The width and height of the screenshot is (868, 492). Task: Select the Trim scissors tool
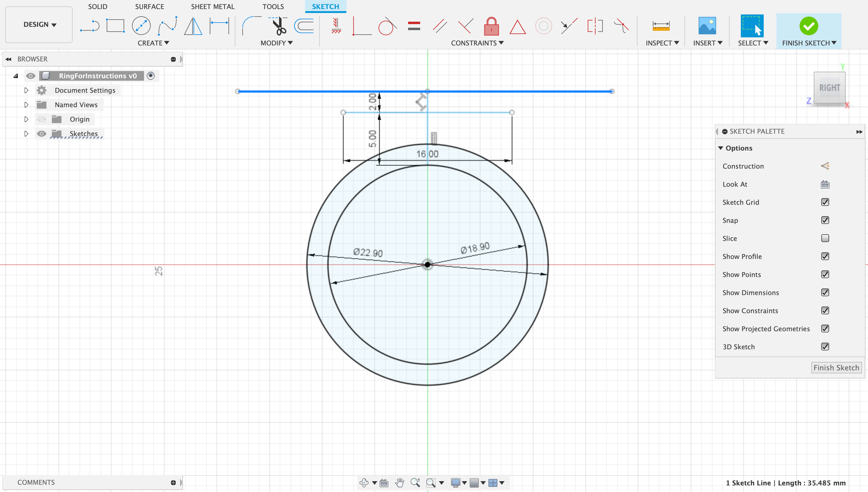point(279,26)
